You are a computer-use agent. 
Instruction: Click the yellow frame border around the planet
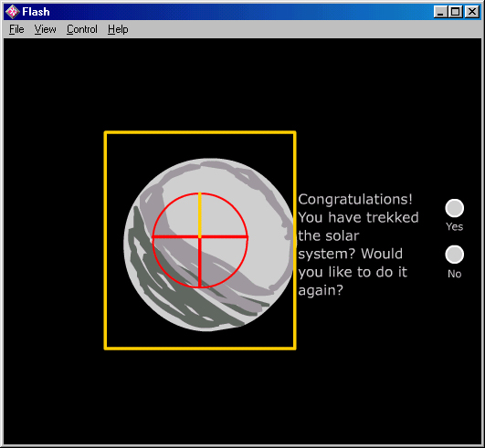(200, 133)
